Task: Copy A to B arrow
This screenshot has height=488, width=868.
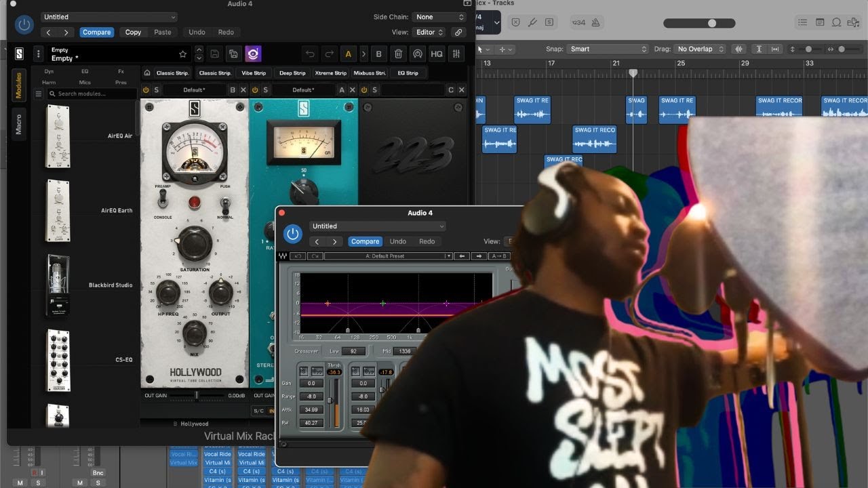Action: (363, 54)
